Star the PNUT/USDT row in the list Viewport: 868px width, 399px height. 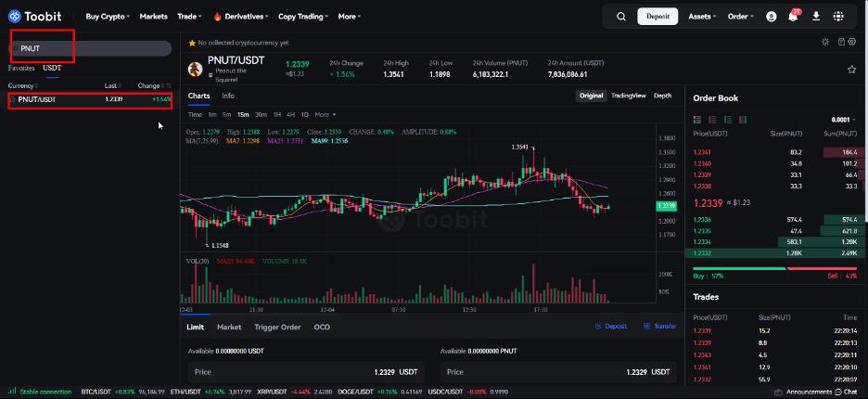(x=13, y=100)
